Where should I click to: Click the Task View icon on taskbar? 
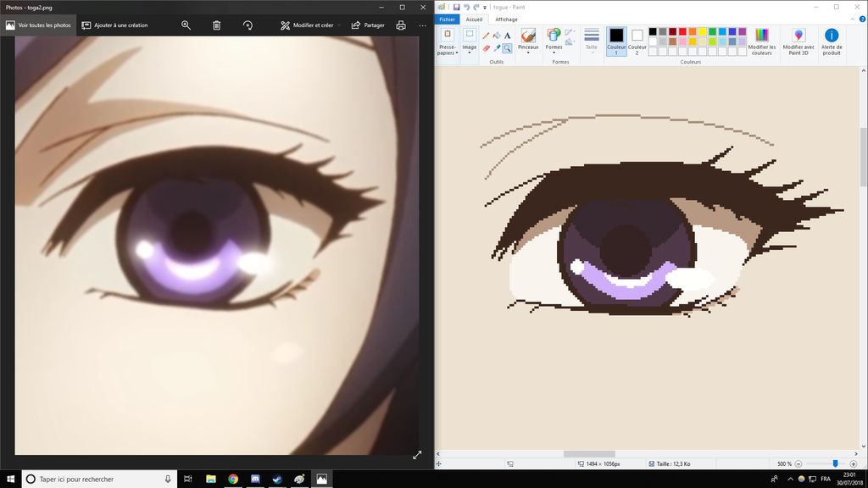click(188, 480)
